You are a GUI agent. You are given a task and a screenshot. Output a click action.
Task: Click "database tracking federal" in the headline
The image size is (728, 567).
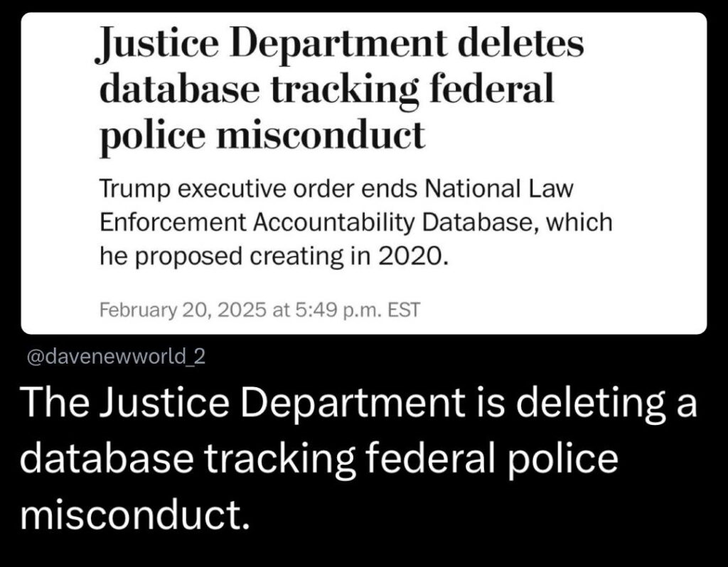click(x=326, y=90)
